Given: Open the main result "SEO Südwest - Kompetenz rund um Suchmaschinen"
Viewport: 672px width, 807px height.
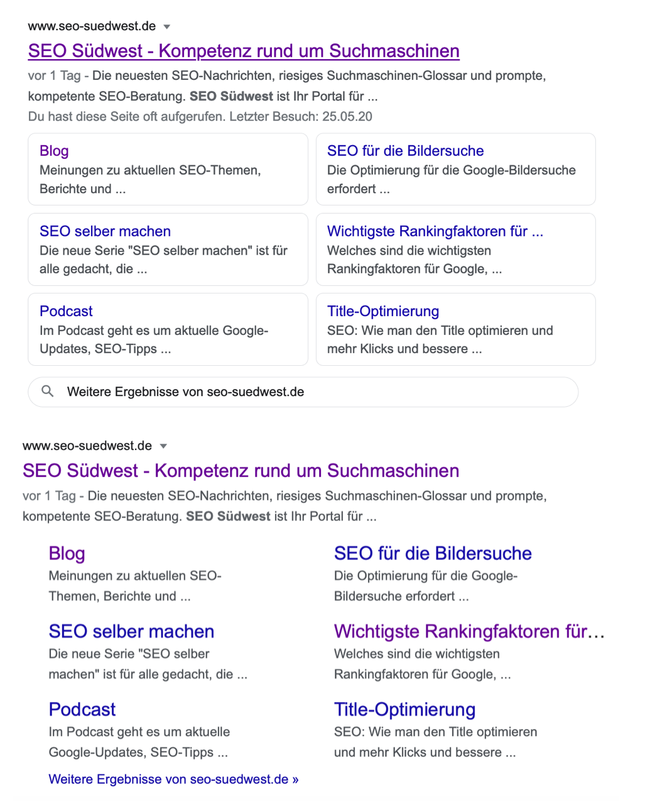Looking at the screenshot, I should [243, 51].
